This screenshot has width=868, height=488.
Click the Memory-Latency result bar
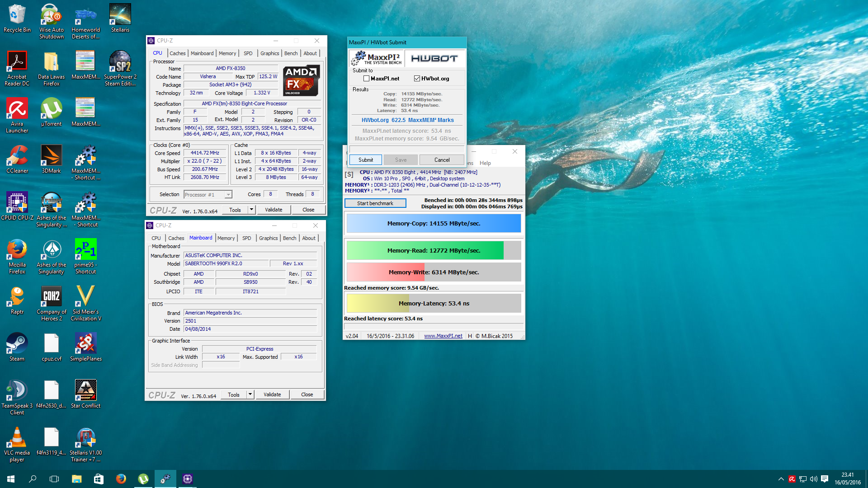(x=434, y=303)
